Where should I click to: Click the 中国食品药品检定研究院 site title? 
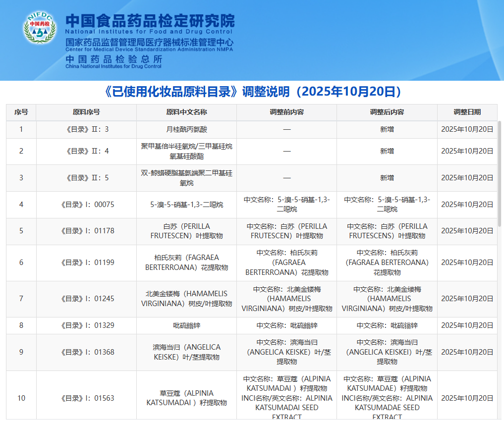[x=150, y=20]
